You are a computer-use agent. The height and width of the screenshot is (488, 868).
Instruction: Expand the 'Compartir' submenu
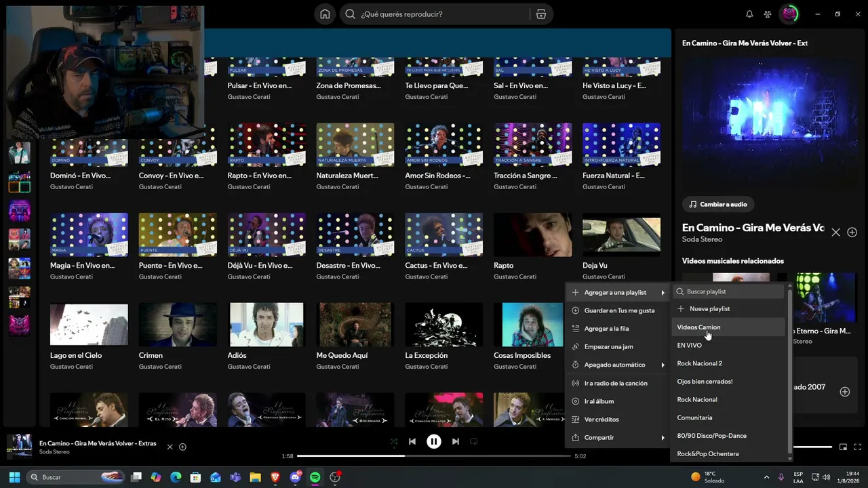618,438
